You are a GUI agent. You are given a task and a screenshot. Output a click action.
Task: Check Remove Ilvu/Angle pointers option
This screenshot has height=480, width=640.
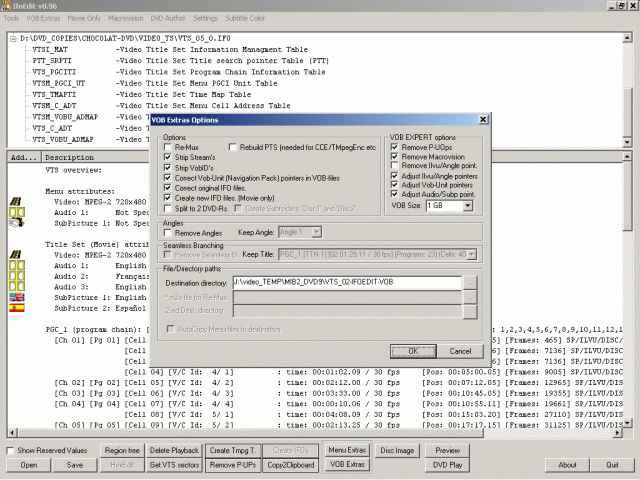394,165
